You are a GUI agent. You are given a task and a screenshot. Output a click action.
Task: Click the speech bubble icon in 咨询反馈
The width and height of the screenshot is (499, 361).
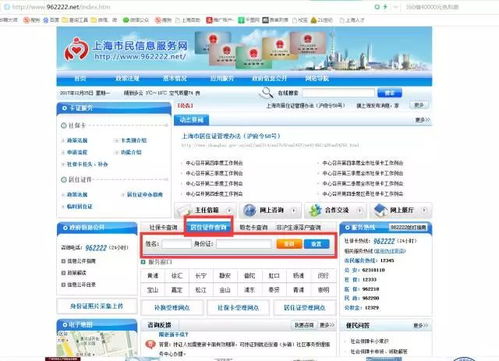click(x=151, y=344)
